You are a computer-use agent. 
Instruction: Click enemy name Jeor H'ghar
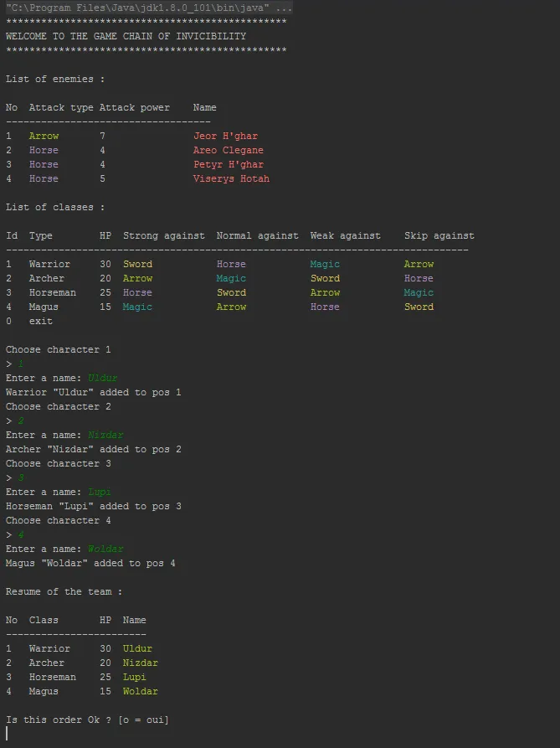point(225,136)
